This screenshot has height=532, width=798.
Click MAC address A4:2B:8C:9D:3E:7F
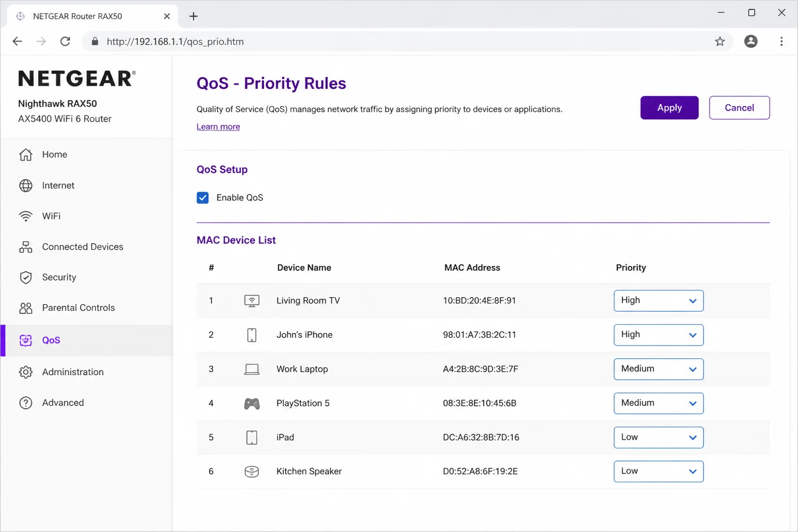click(481, 369)
